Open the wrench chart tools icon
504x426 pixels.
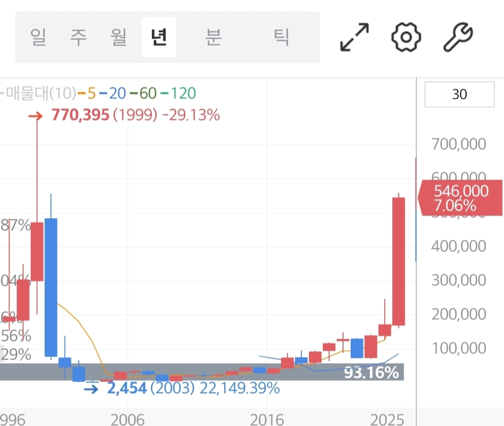[458, 37]
